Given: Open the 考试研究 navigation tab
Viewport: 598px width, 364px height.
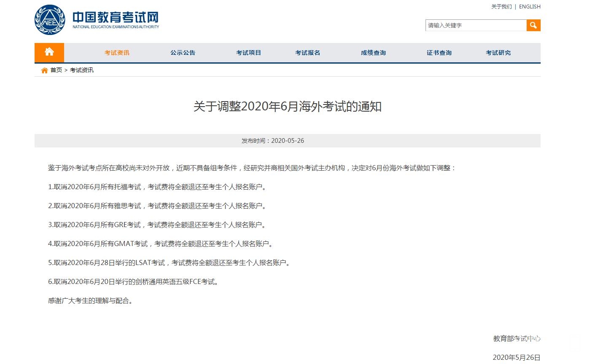Looking at the screenshot, I should [498, 53].
